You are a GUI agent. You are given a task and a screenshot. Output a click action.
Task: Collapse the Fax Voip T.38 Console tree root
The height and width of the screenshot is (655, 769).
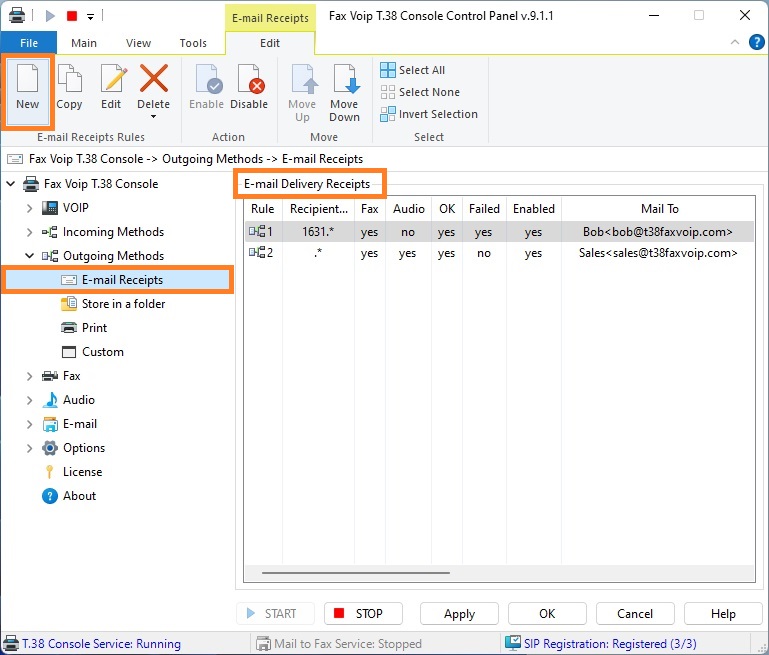(x=10, y=184)
